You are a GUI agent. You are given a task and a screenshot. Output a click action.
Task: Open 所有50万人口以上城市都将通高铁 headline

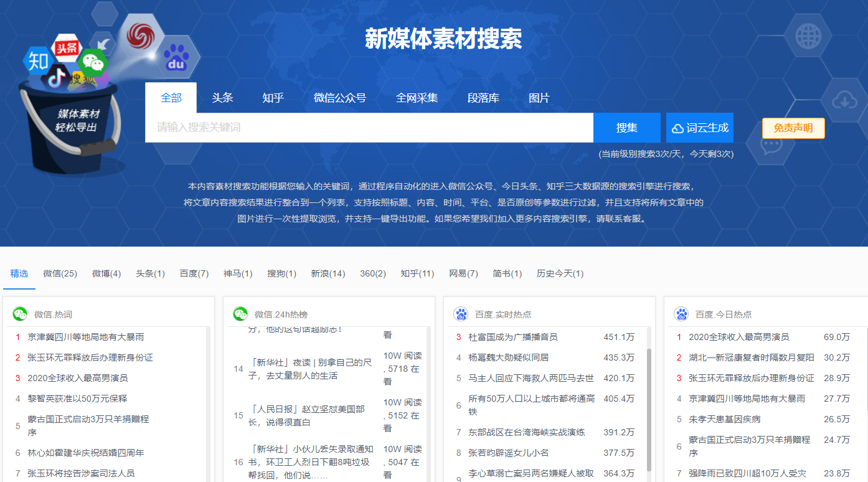[531, 405]
